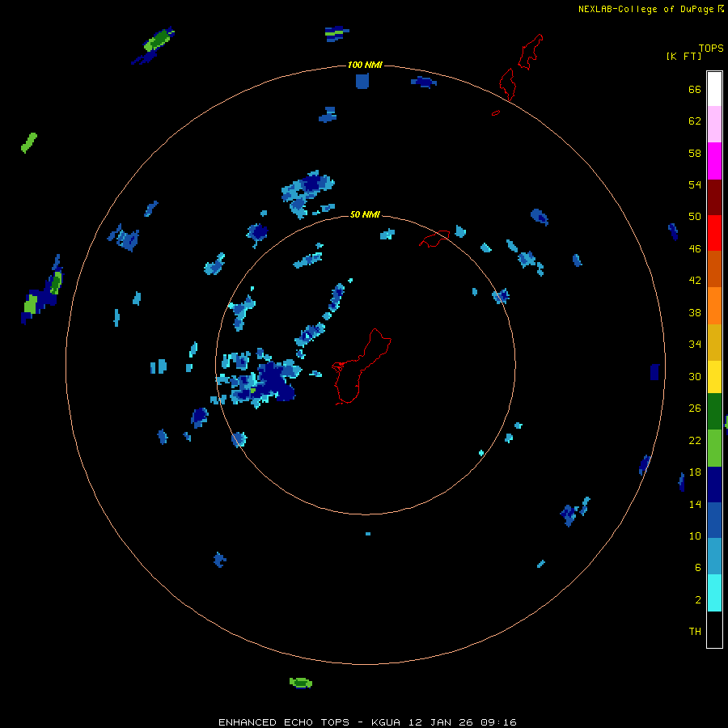Click the gold 38 kft legend swatch
This screenshot has width=728, height=728.
pos(714,342)
